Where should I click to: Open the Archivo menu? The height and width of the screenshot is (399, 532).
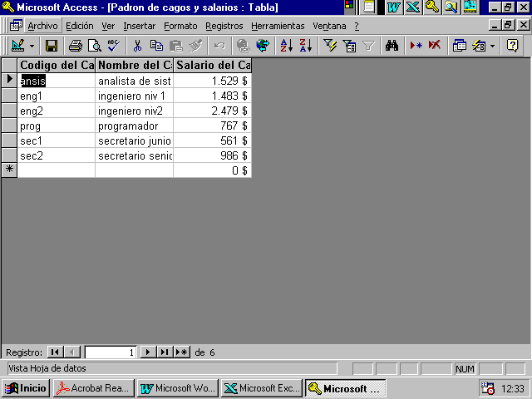[x=42, y=26]
